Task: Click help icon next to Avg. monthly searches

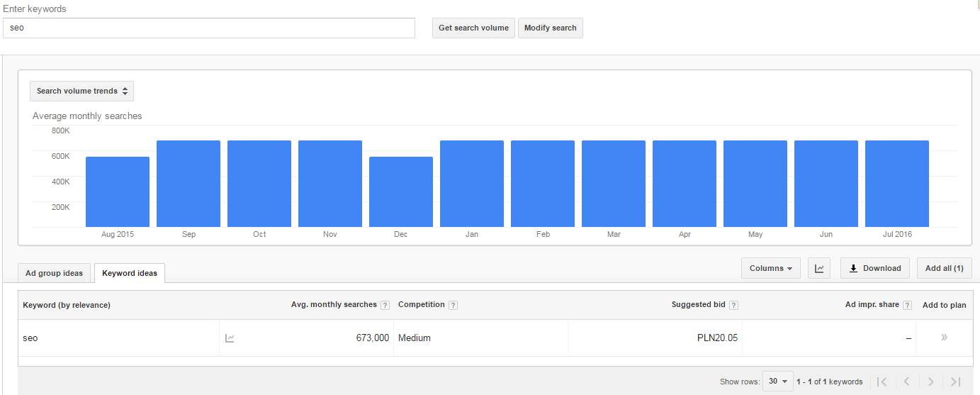Action: click(x=385, y=306)
